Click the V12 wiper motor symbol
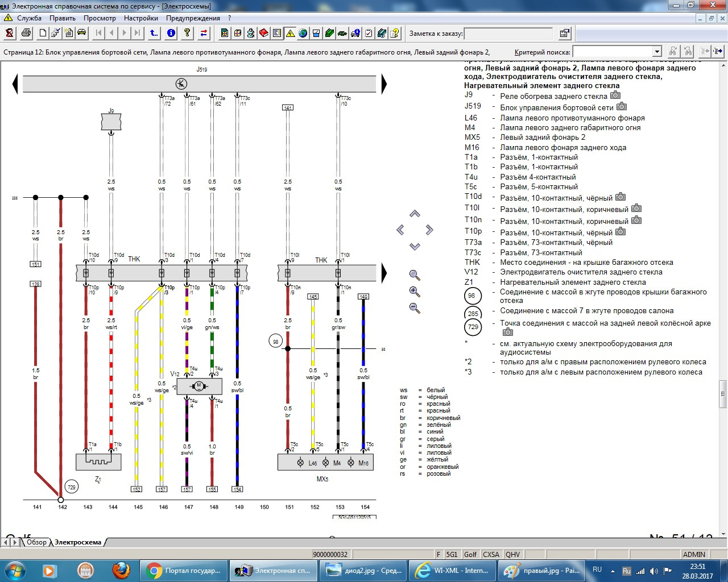 pyautogui.click(x=199, y=386)
